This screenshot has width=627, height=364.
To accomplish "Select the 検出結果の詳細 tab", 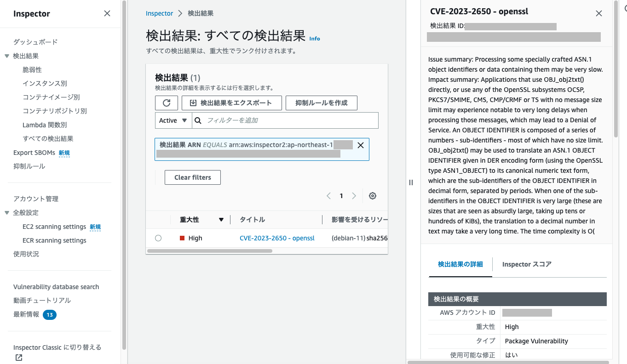I will point(460,264).
